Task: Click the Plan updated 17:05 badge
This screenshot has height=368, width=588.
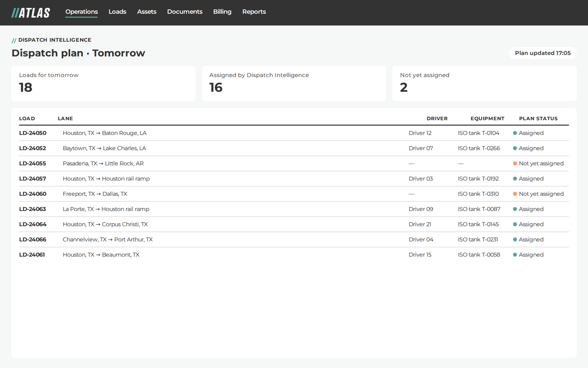Action: [542, 53]
